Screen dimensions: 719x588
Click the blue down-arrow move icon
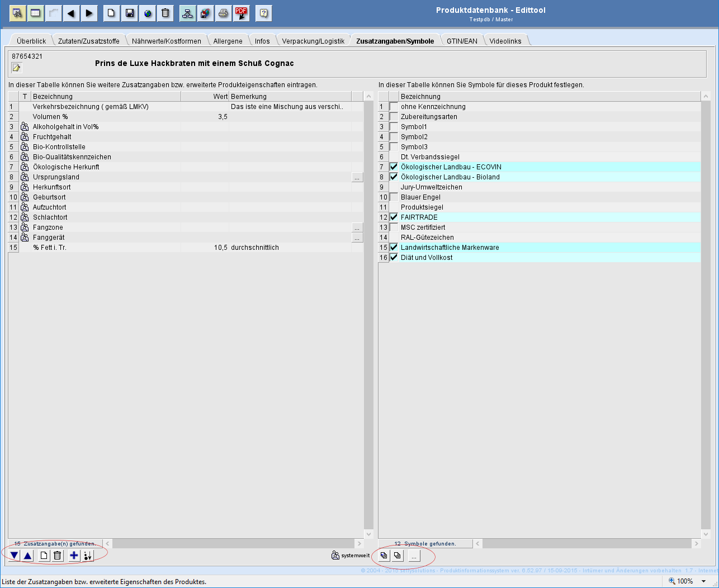click(14, 556)
